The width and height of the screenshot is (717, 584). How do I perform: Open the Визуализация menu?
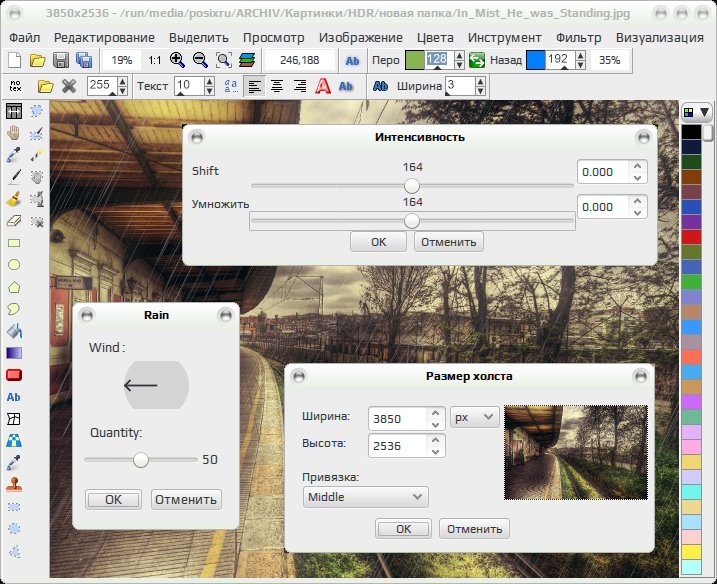pyautogui.click(x=659, y=38)
